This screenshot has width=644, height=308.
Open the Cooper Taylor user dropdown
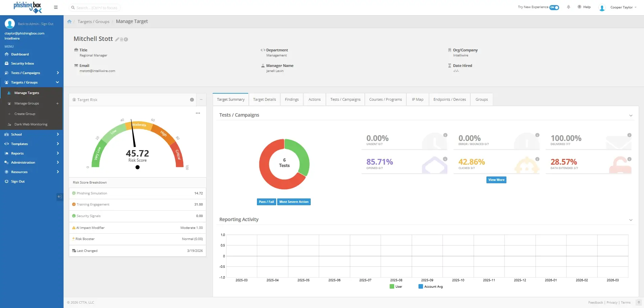[x=621, y=7]
